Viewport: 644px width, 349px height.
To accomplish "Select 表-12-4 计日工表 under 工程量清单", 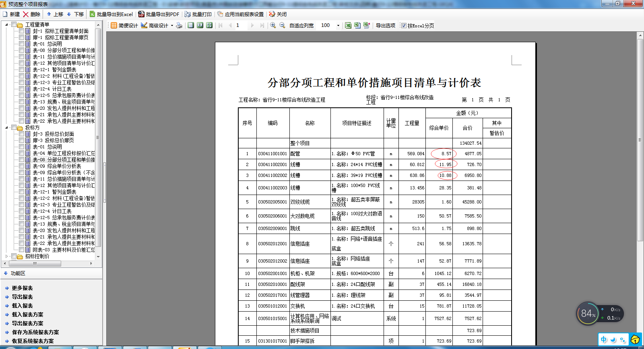I will click(52, 89).
